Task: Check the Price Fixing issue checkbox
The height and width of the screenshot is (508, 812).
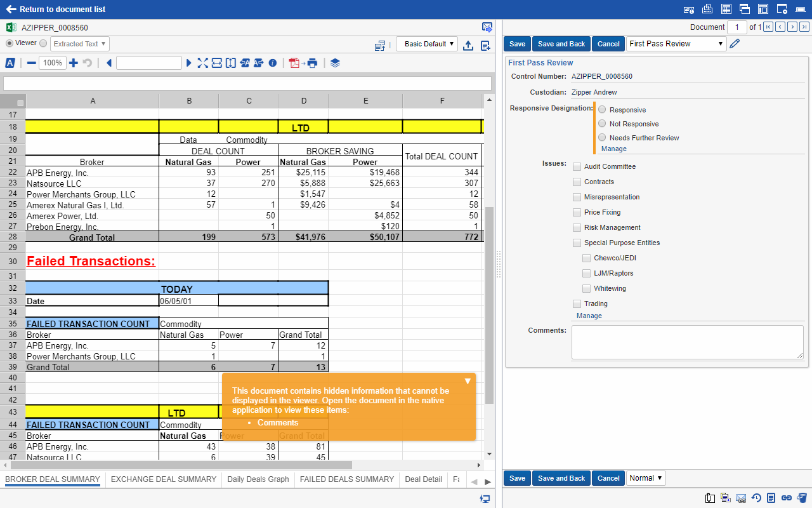Action: pyautogui.click(x=577, y=212)
